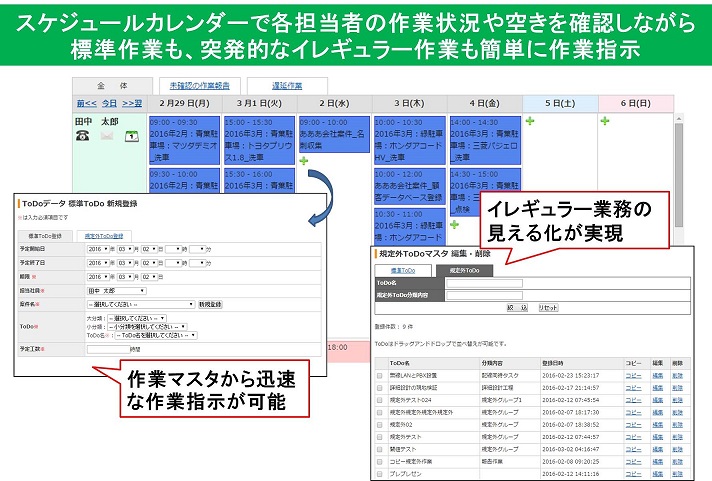Switch to the 遅延作業 tab

pos(287,85)
